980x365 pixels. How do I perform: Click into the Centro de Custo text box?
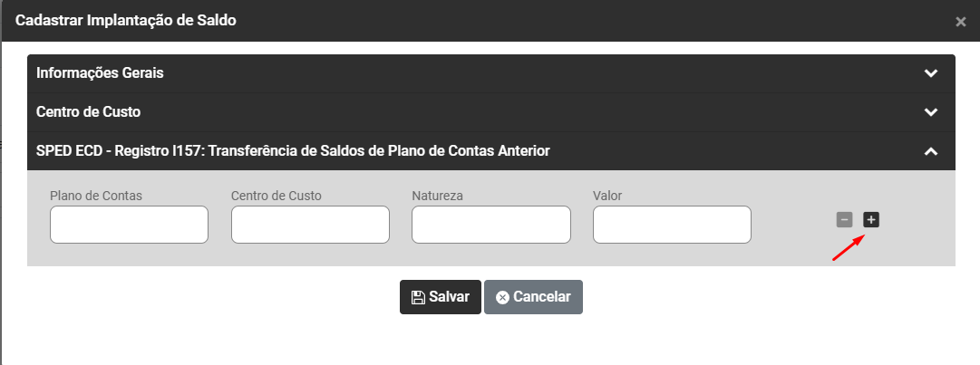click(310, 225)
